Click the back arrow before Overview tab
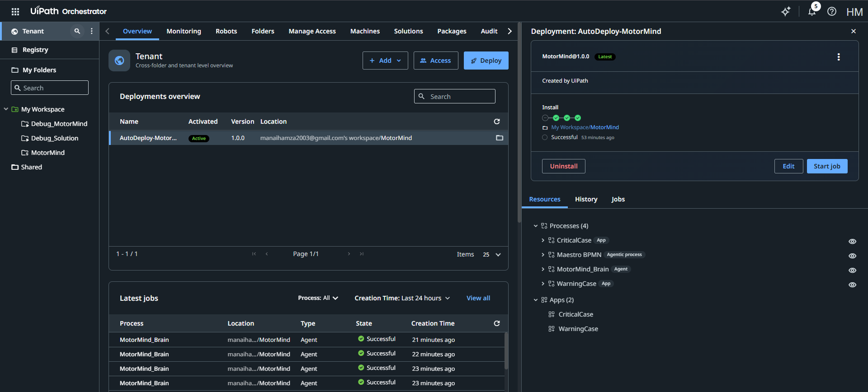The image size is (868, 392). pos(107,31)
